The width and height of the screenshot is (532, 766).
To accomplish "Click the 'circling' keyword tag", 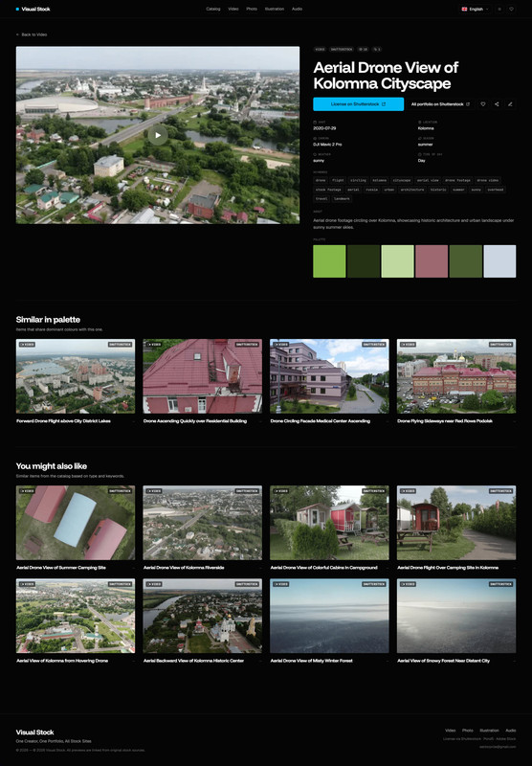I will [358, 180].
